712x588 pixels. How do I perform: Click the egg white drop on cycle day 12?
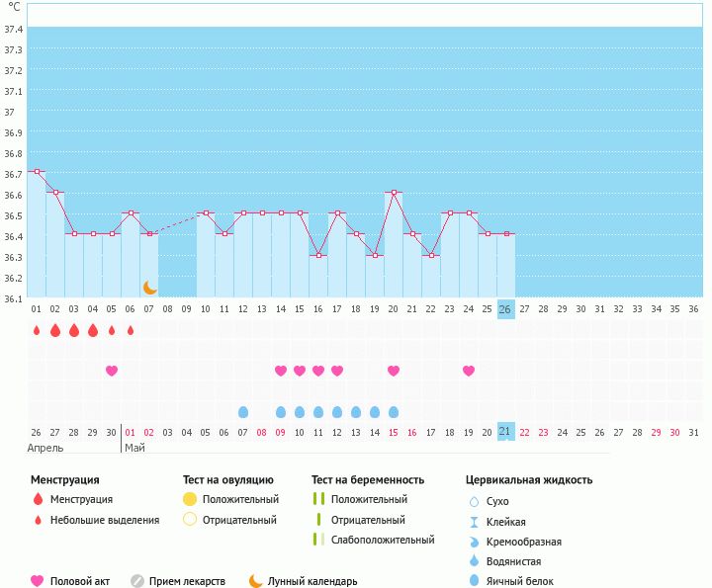tap(243, 412)
